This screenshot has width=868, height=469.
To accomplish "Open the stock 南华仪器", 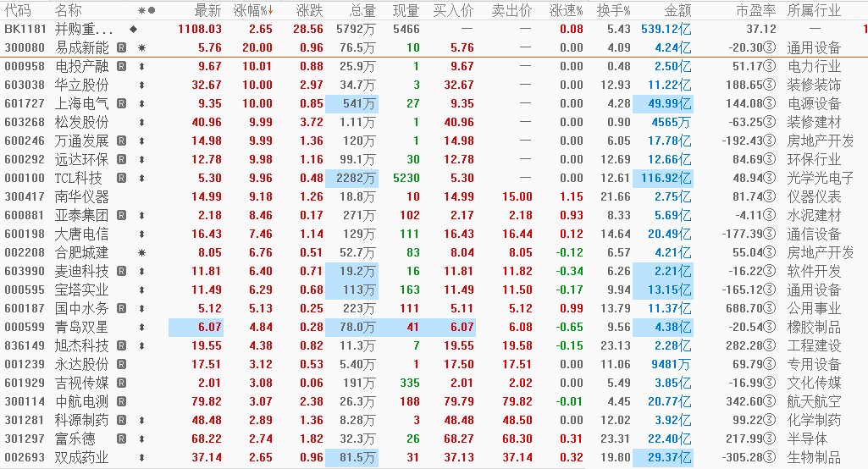I will click(81, 196).
